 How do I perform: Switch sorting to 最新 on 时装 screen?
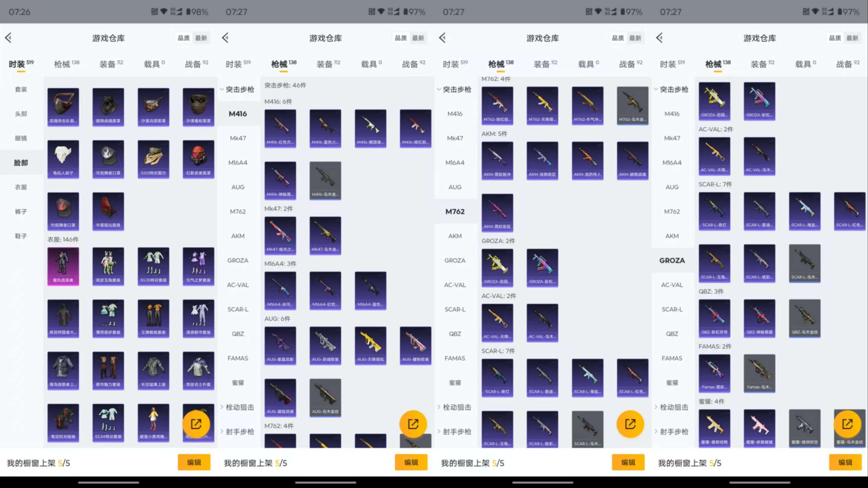click(x=201, y=38)
